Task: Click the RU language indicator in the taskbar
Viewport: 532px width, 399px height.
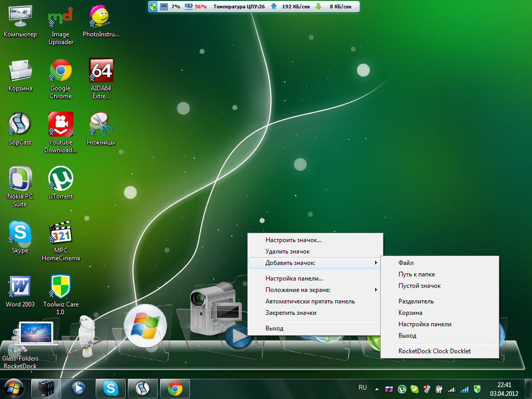Action: point(363,388)
